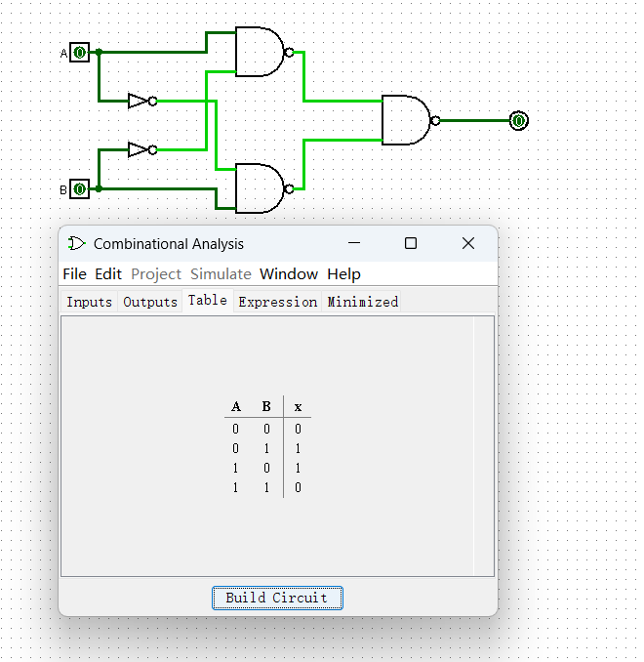Select the lower NOT gate inverter
This screenshot has height=662, width=644.
[140, 149]
